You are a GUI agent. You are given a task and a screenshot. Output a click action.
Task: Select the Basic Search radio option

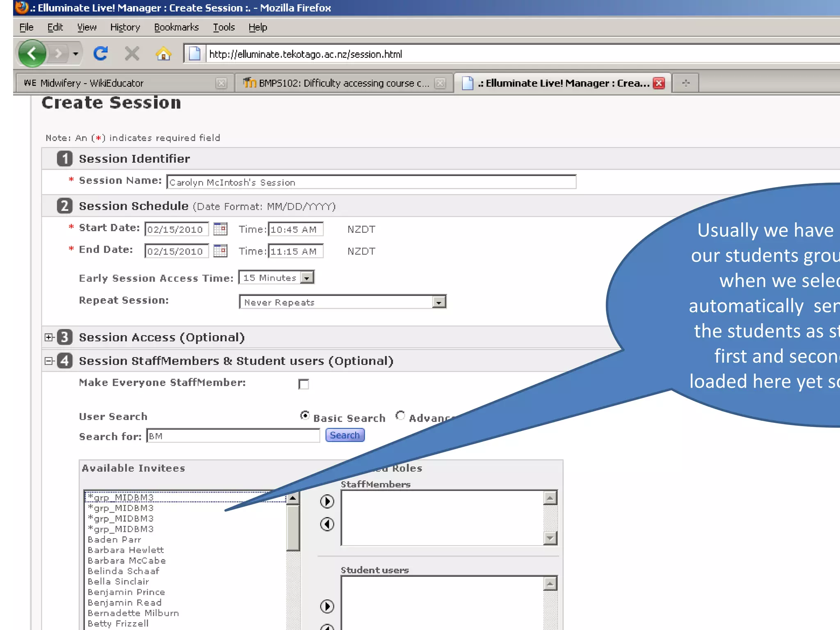pos(305,415)
